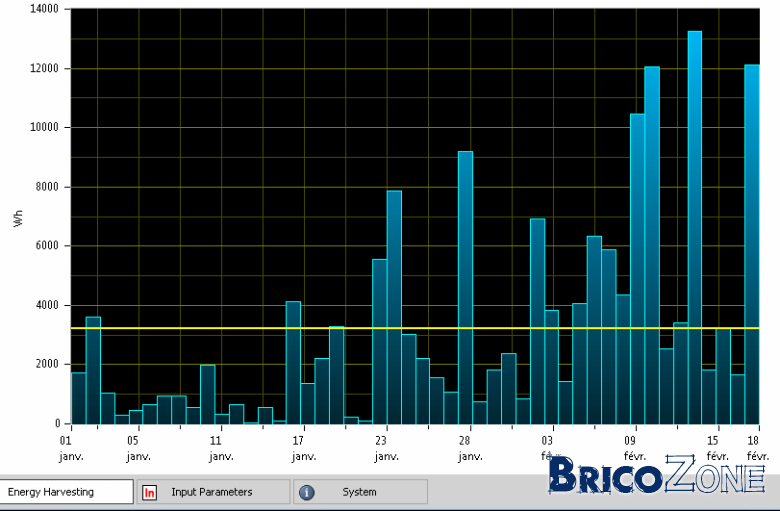
Task: Click the Wh axis title
Action: (x=18, y=218)
